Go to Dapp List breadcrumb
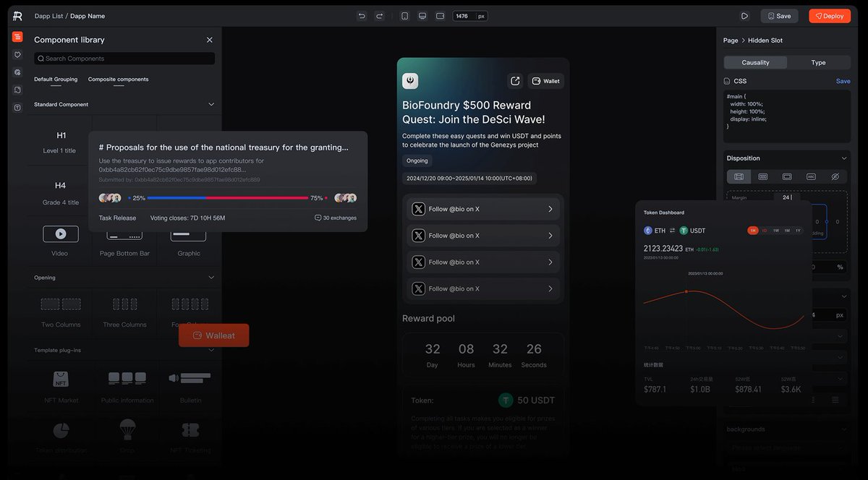Image resolution: width=868 pixels, height=480 pixels. point(48,16)
